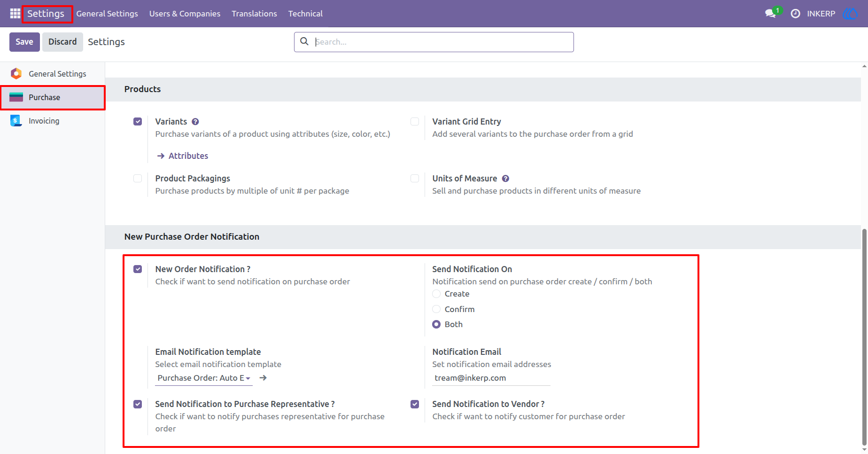Open the email template external link arrow
868x454 pixels.
coord(263,378)
